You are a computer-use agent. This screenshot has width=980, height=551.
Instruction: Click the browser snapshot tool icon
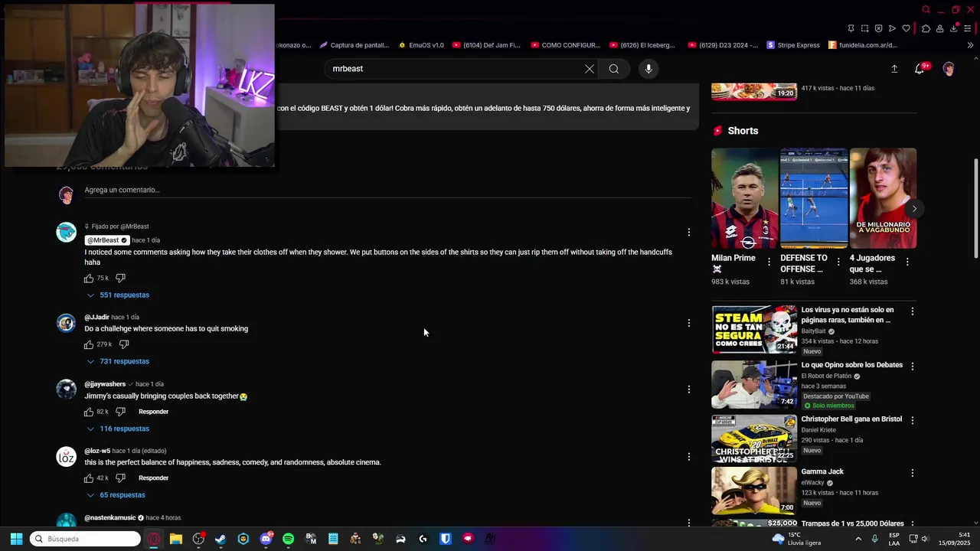coord(864,28)
